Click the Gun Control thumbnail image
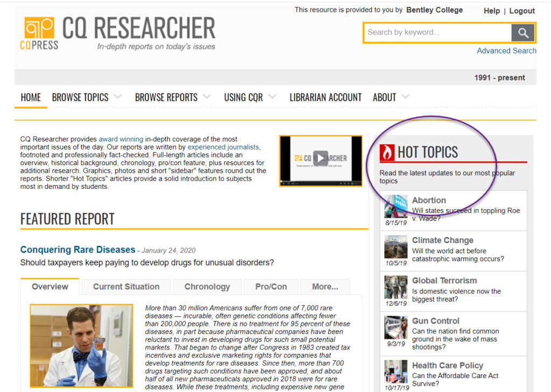Image resolution: width=551 pixels, height=392 pixels. (x=395, y=327)
